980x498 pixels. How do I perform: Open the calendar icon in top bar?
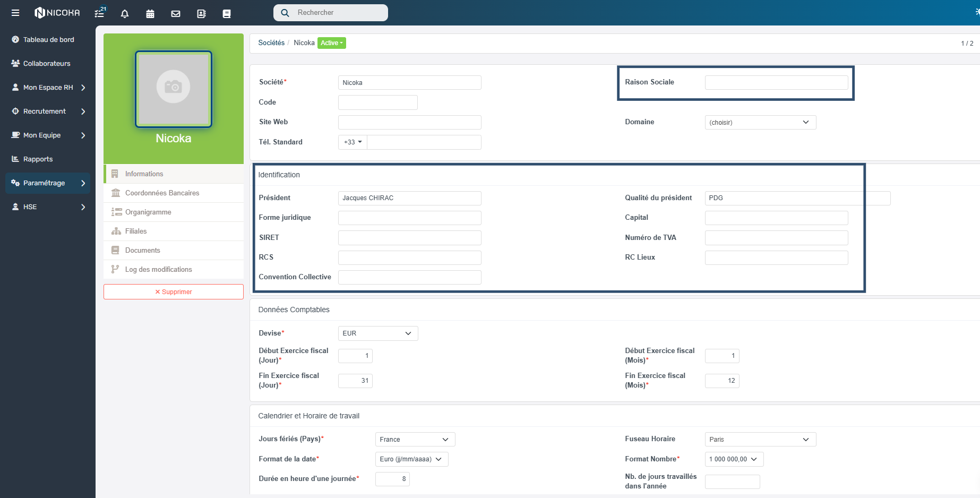150,14
